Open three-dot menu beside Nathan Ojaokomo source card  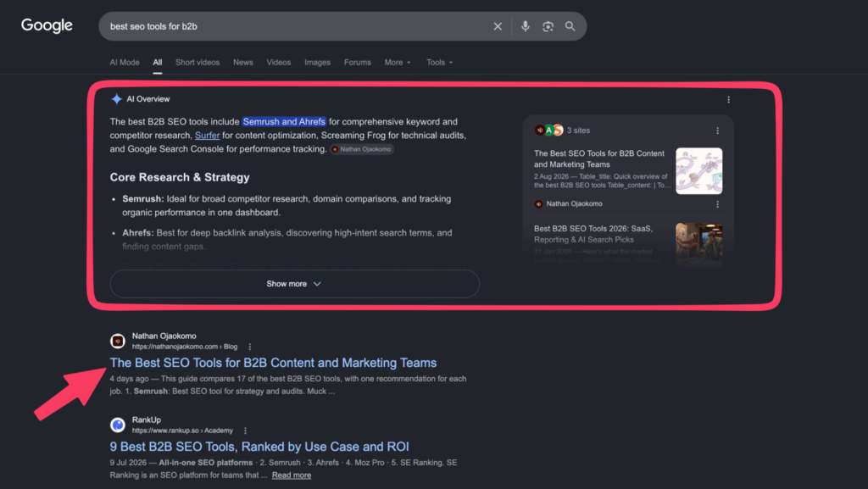point(717,204)
